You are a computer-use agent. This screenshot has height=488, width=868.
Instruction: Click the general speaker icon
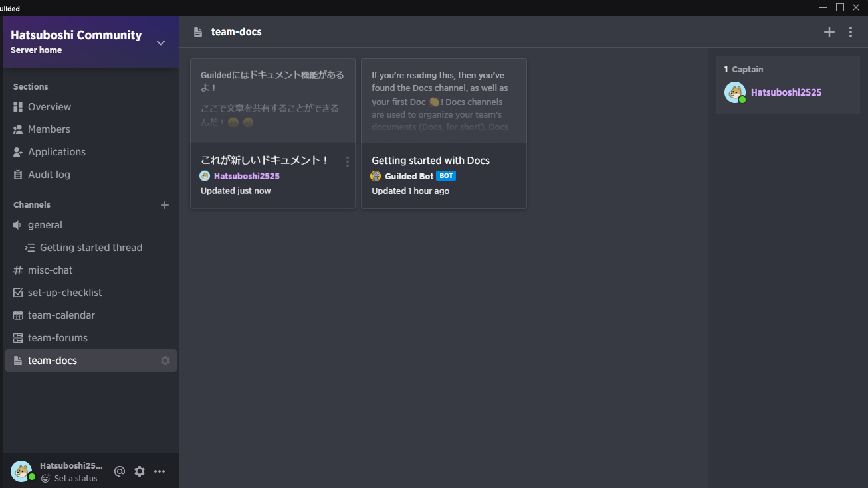[x=18, y=225]
